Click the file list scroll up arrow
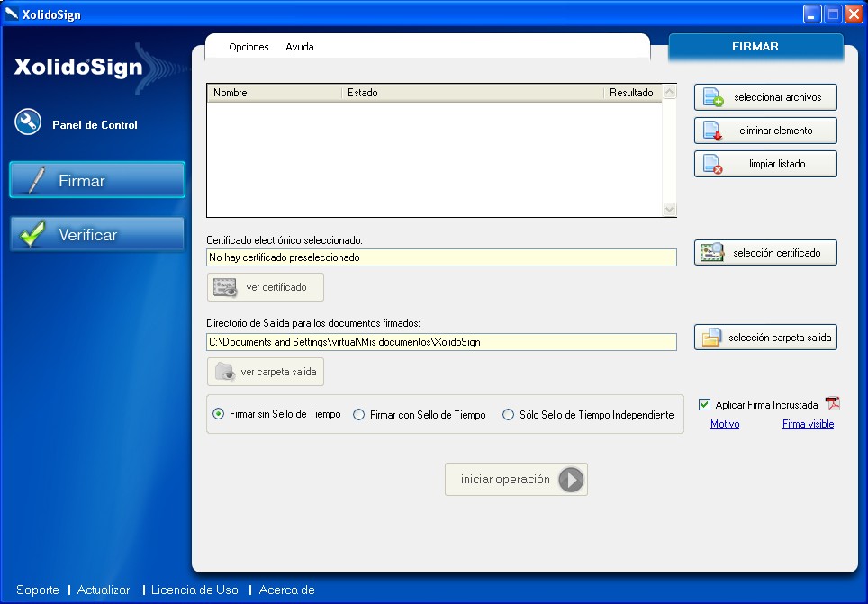The height and width of the screenshot is (604, 868). [x=669, y=91]
